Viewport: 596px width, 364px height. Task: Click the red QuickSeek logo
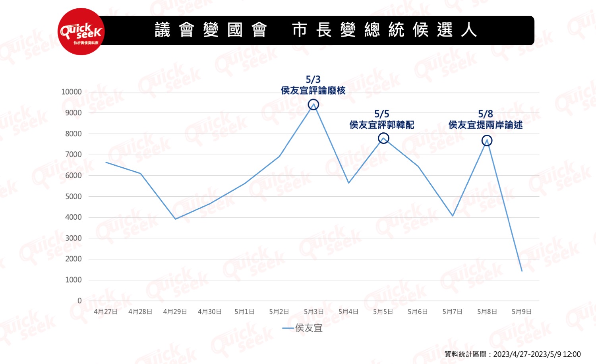[x=81, y=32]
